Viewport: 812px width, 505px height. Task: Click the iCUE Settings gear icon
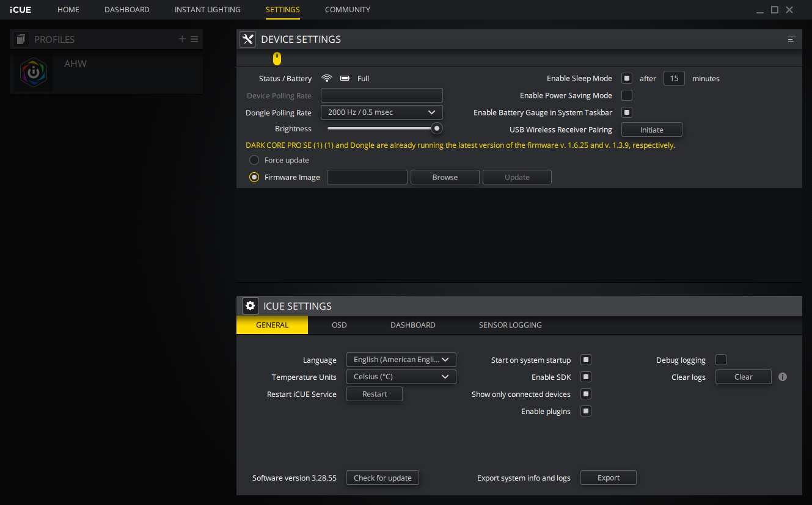250,306
